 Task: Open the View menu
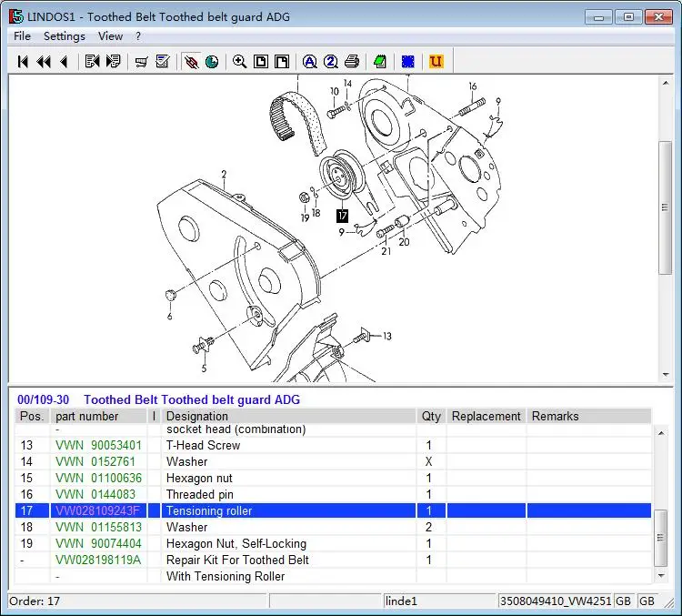click(110, 36)
